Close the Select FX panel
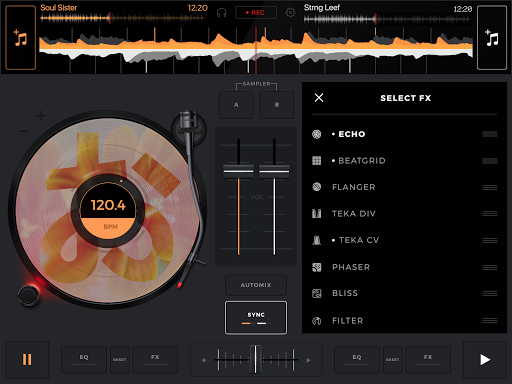This screenshot has height=384, width=512. tap(319, 98)
